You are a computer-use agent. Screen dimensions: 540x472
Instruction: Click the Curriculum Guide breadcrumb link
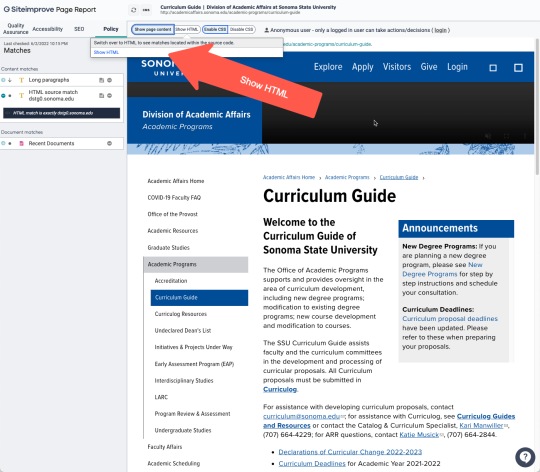point(399,177)
